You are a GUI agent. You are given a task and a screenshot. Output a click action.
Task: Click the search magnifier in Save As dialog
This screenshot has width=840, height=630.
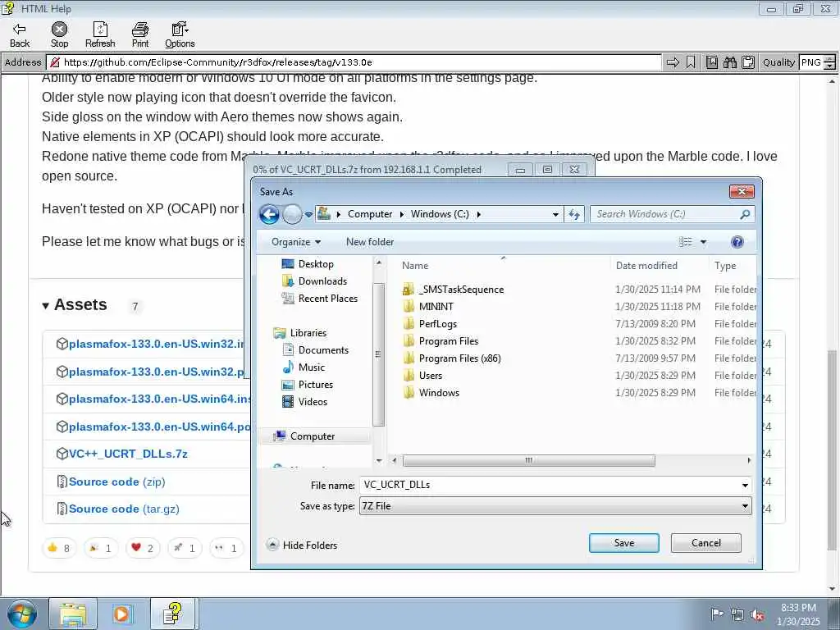[745, 214]
